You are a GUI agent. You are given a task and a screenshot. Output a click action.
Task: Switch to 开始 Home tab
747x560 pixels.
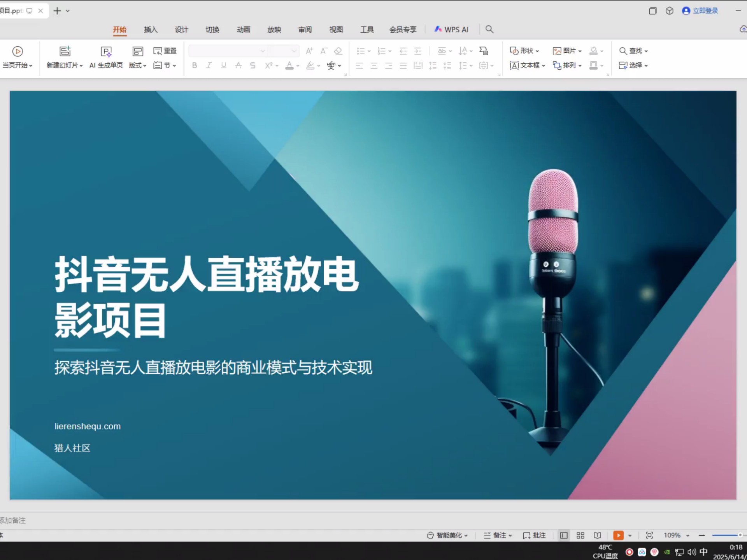click(120, 30)
